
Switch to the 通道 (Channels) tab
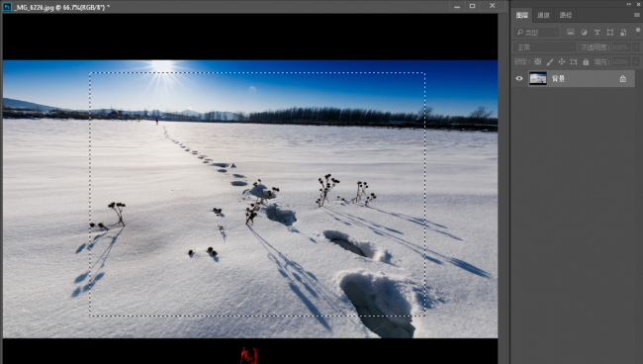pos(543,15)
